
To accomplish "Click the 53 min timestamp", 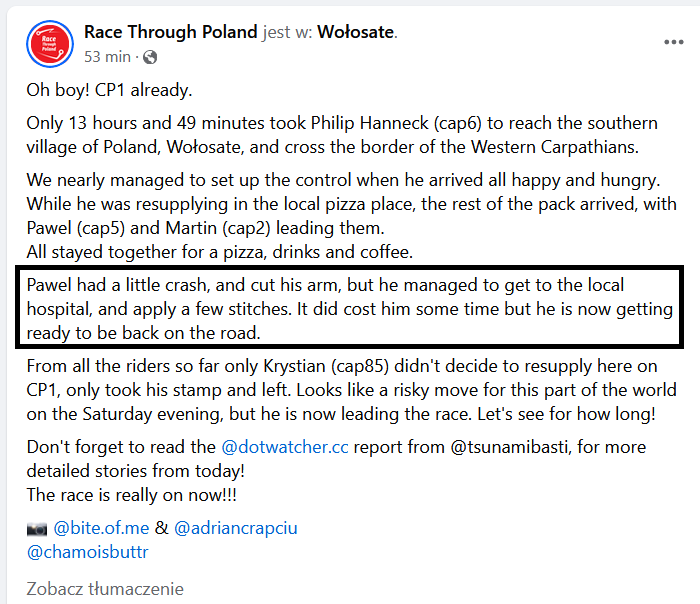I will [x=107, y=57].
